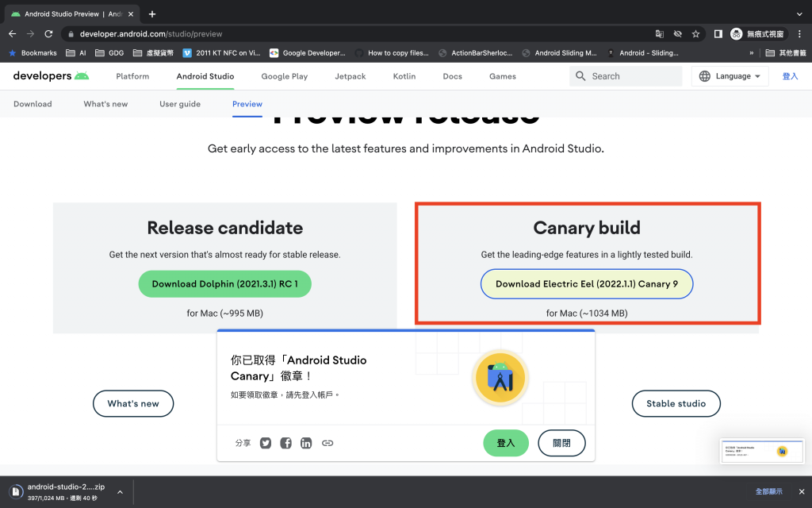Share the badge on Facebook
The image size is (812, 508).
pos(285,443)
